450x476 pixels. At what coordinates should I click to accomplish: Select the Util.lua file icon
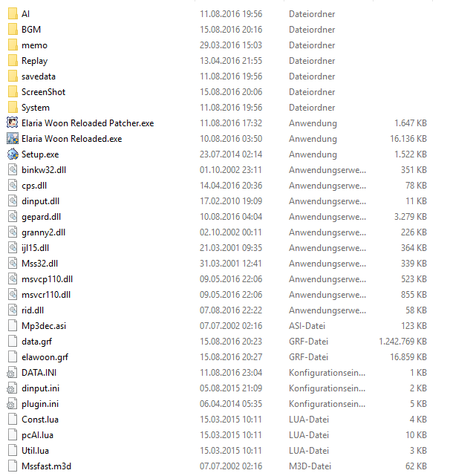pyautogui.click(x=13, y=451)
